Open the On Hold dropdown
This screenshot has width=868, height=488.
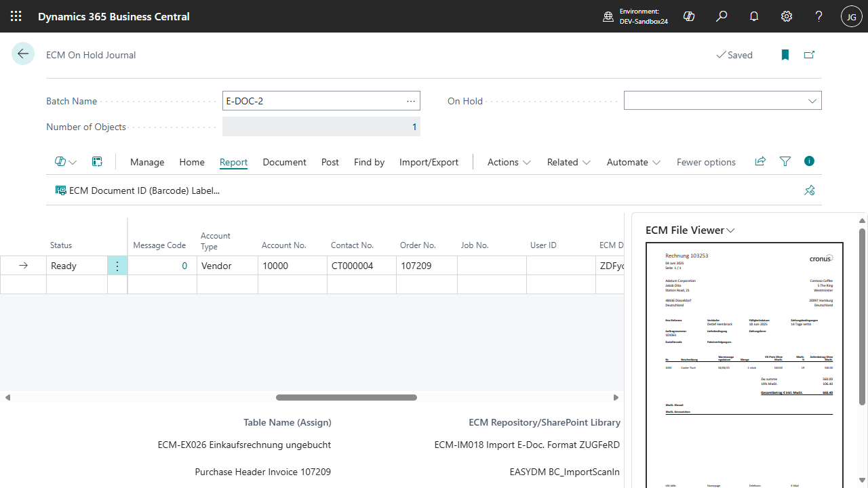click(812, 101)
